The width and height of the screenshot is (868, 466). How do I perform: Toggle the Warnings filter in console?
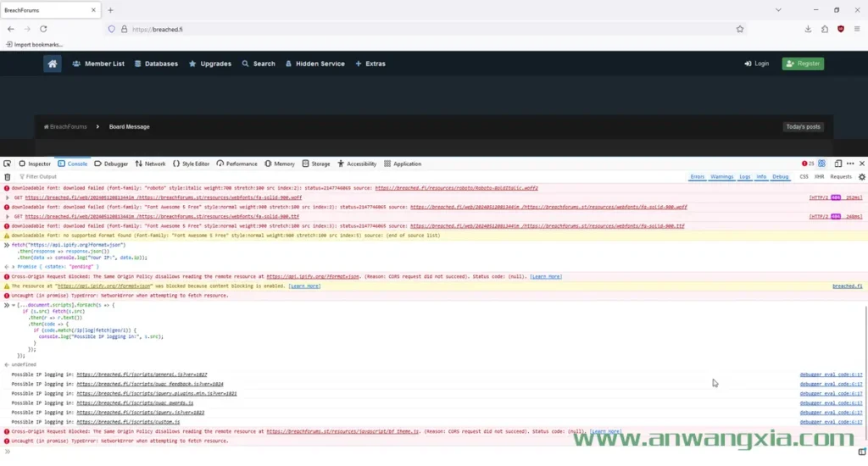click(x=721, y=177)
